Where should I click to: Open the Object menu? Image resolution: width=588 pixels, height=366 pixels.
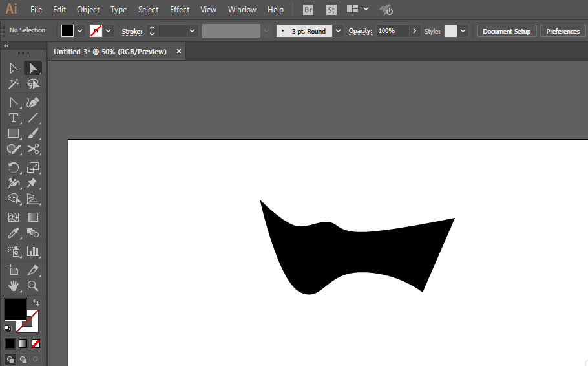88,10
